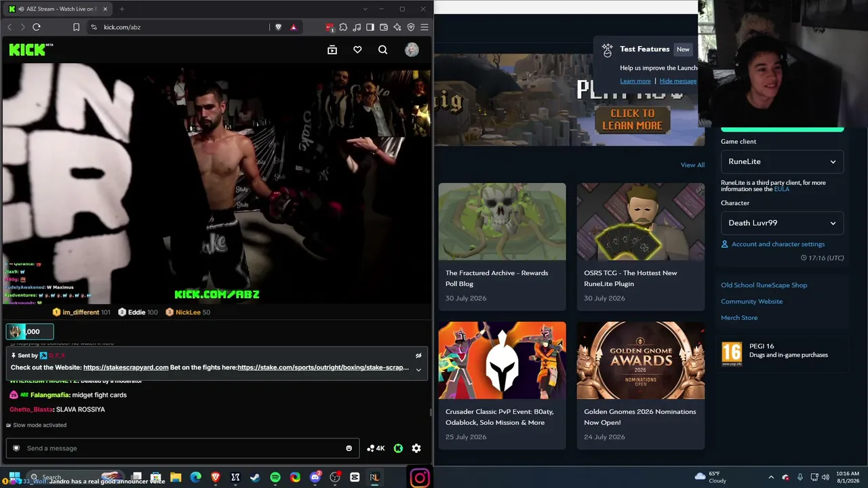
Task: Hide the pinned chat message
Action: tap(418, 355)
